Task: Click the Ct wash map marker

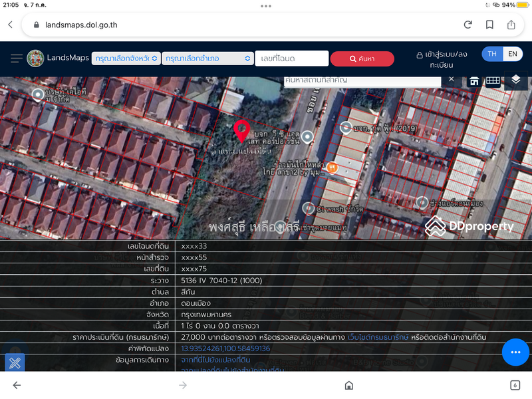Action: [309, 208]
